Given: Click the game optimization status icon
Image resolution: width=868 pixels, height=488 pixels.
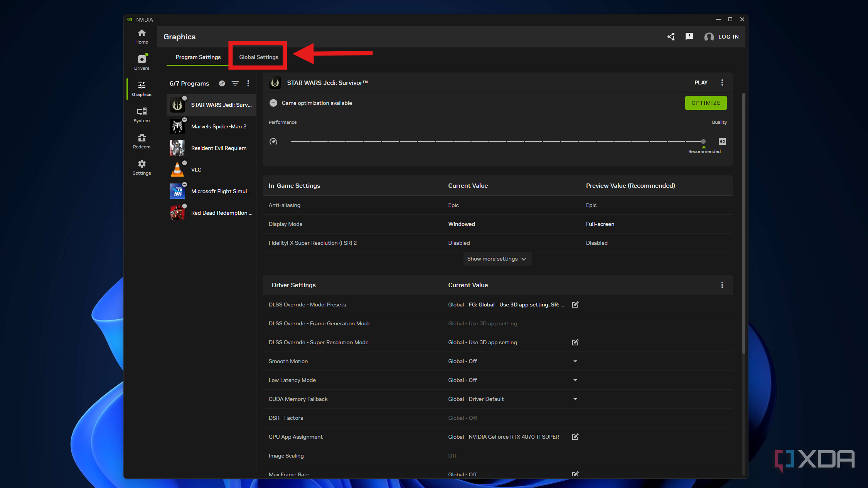Looking at the screenshot, I should click(x=273, y=103).
